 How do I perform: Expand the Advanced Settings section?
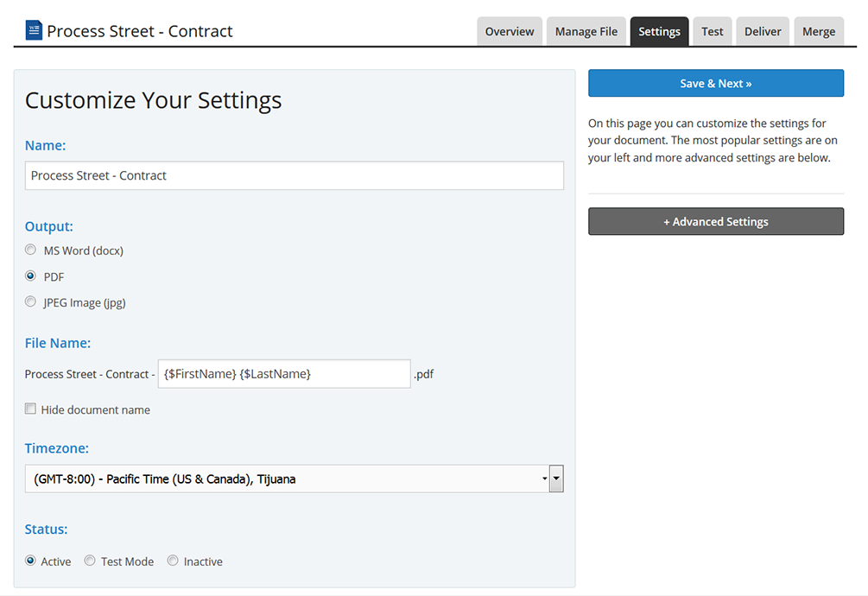715,221
